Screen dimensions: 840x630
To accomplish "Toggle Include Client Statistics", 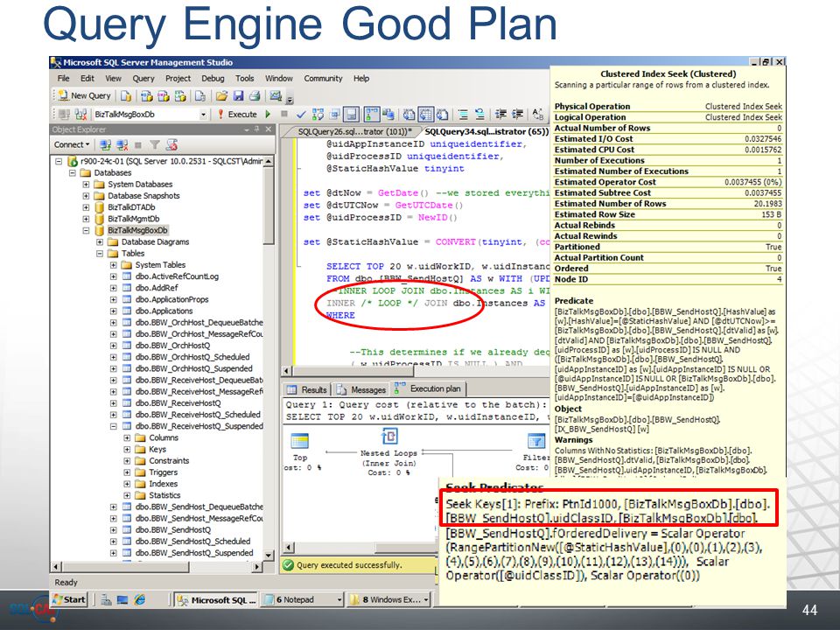I will point(388,114).
